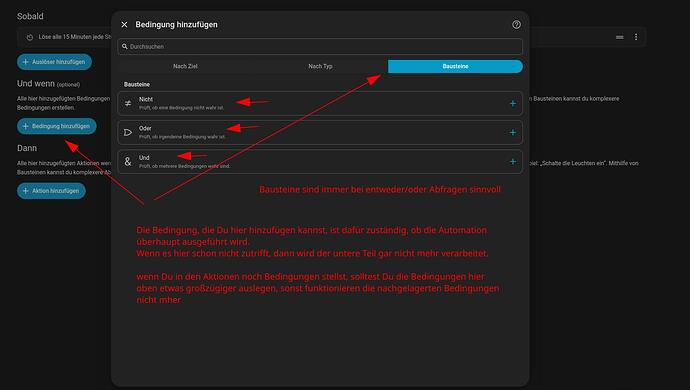Choose the Und condition row
690x390 pixels.
(x=320, y=162)
